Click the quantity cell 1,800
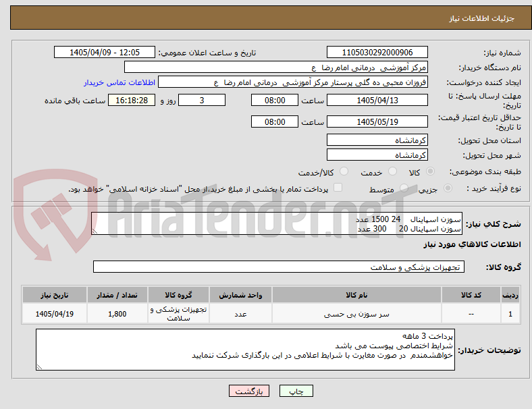 click(x=117, y=314)
